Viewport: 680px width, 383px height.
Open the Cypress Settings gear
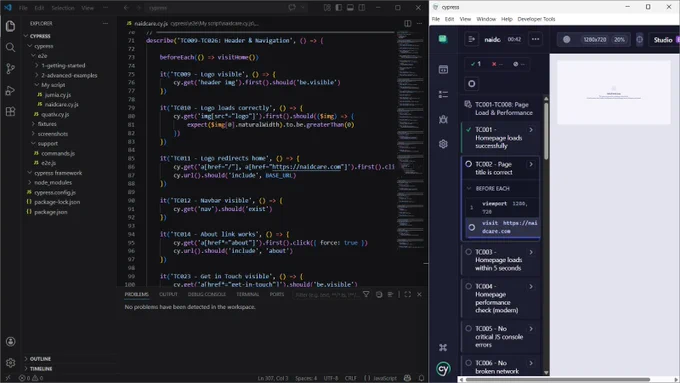[443, 144]
